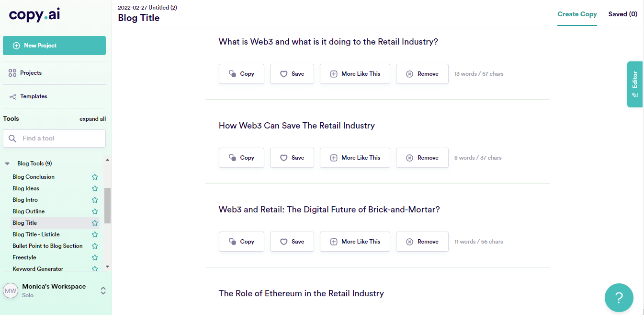Screen dimensions: 644x315
Task: Switch to the Saved (0) tab
Action: (x=622, y=14)
